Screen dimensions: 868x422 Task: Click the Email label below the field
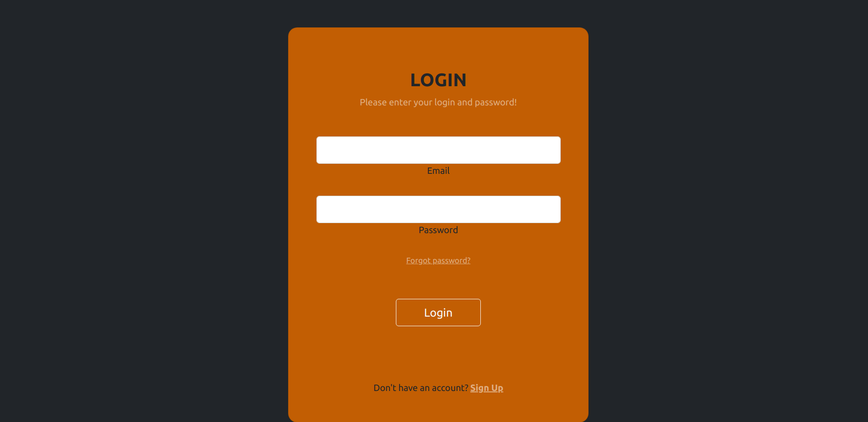[438, 171]
